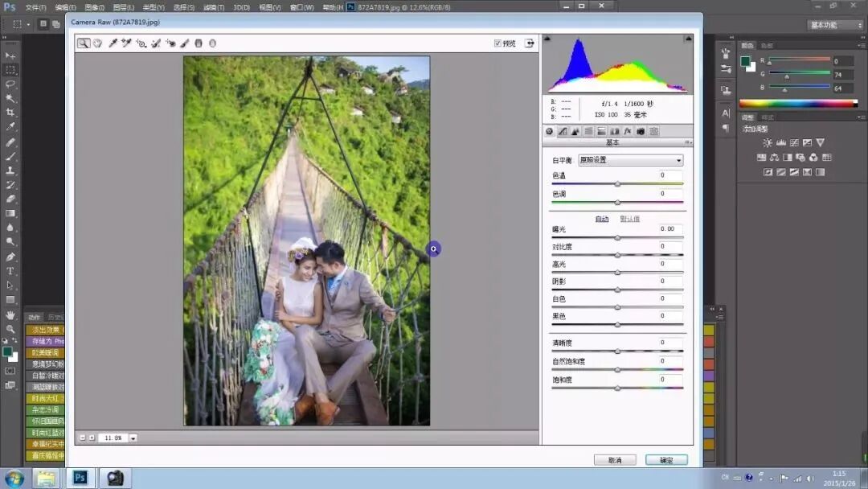The width and height of the screenshot is (868, 489).
Task: Click the 确定 button
Action: 666,460
